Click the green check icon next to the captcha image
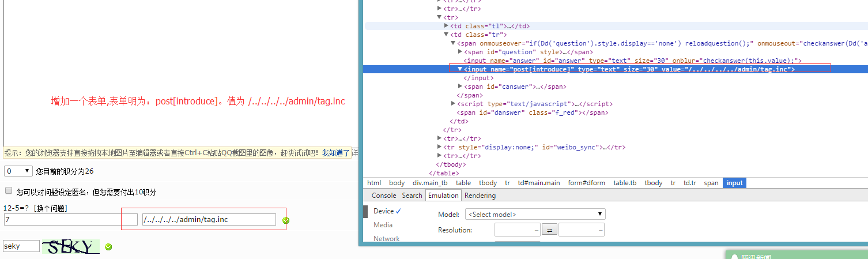The width and height of the screenshot is (868, 259). coord(108,247)
